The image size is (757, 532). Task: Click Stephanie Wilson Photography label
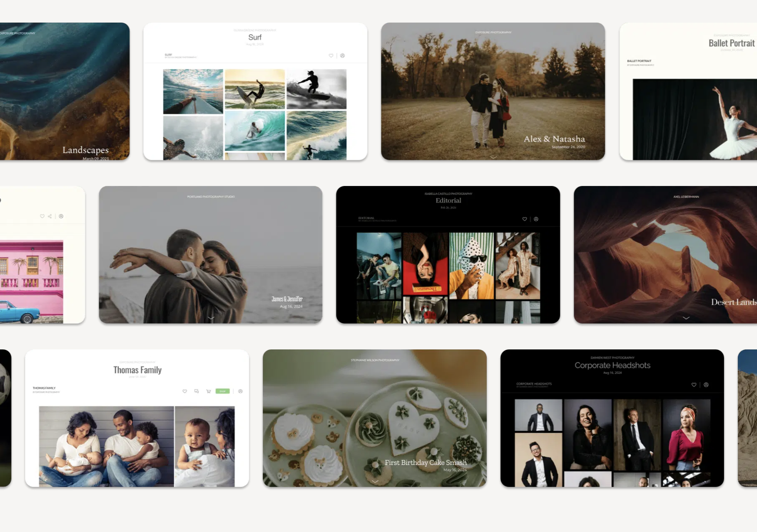tap(375, 360)
